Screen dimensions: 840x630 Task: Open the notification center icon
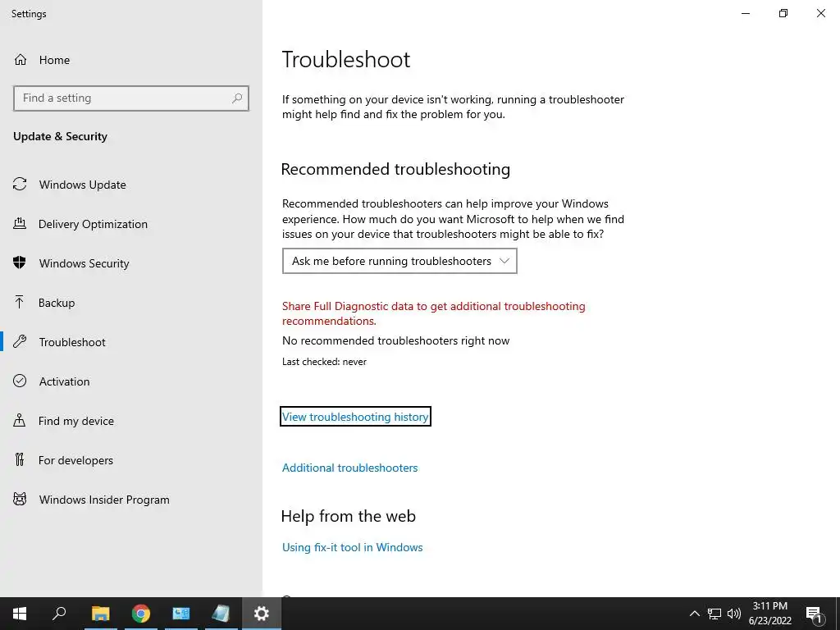[814, 614]
